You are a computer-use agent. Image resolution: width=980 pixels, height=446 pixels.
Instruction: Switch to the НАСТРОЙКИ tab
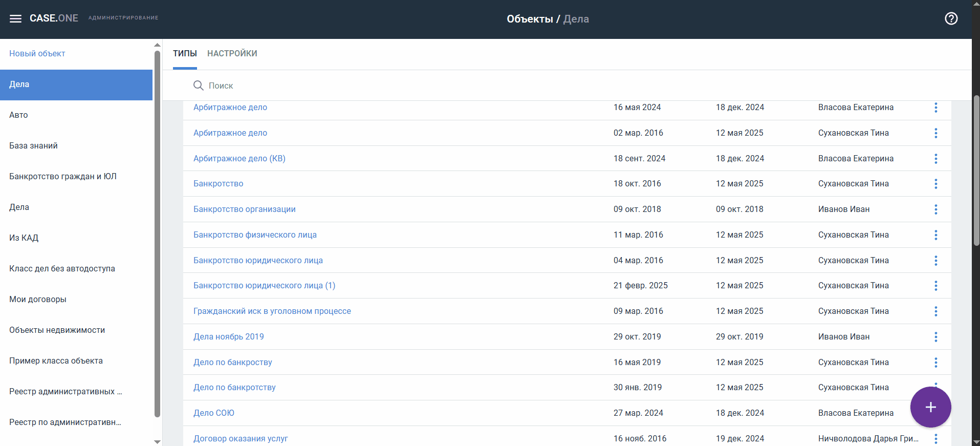tap(232, 54)
